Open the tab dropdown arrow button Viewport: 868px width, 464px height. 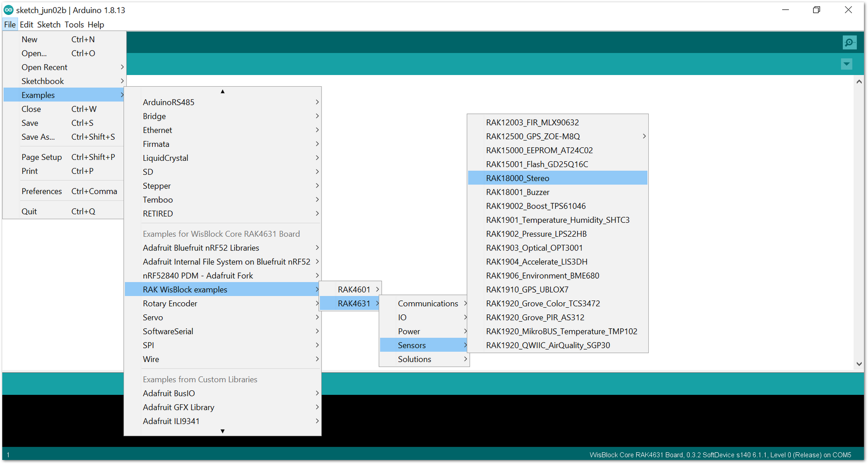846,64
